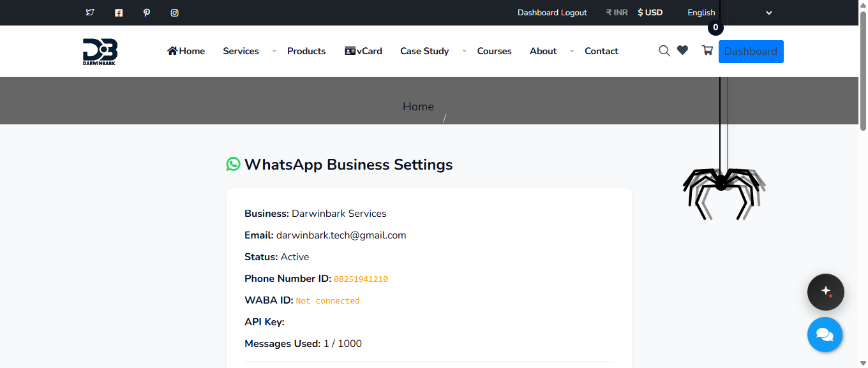The width and height of the screenshot is (868, 368).
Task: Open the Twitter social icon
Action: coord(90,12)
